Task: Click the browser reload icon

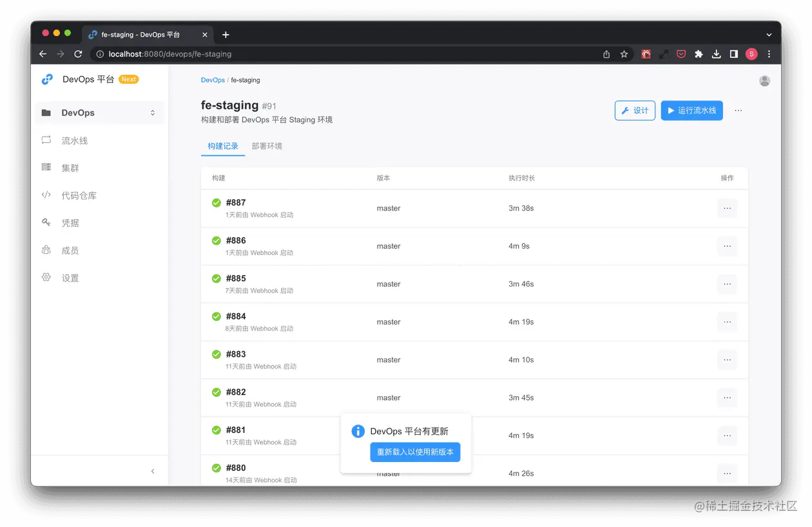Action: pyautogui.click(x=78, y=54)
